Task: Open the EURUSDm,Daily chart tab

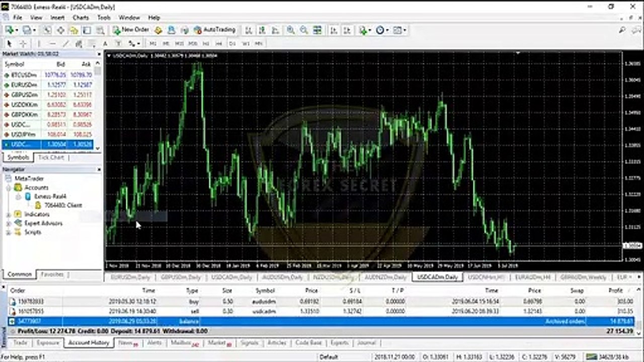Action: point(131,277)
